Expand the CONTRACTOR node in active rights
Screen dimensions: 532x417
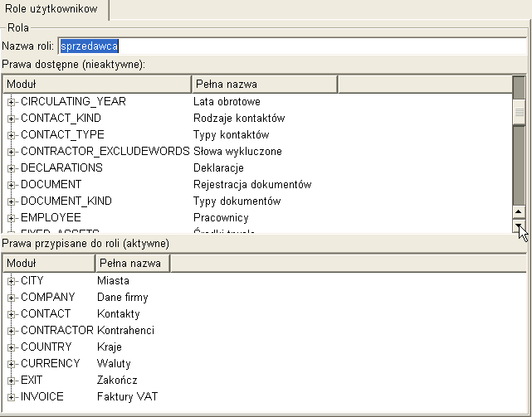[11, 331]
